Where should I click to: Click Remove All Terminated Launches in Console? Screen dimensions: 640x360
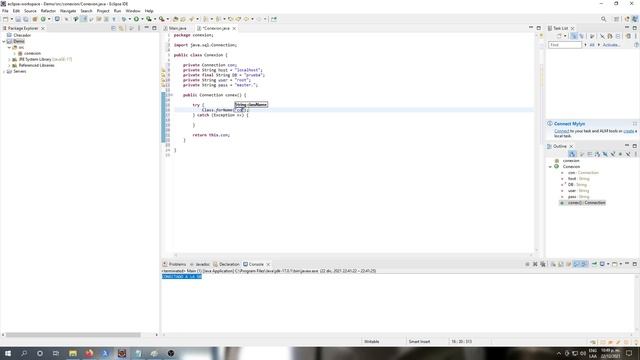coord(543,264)
